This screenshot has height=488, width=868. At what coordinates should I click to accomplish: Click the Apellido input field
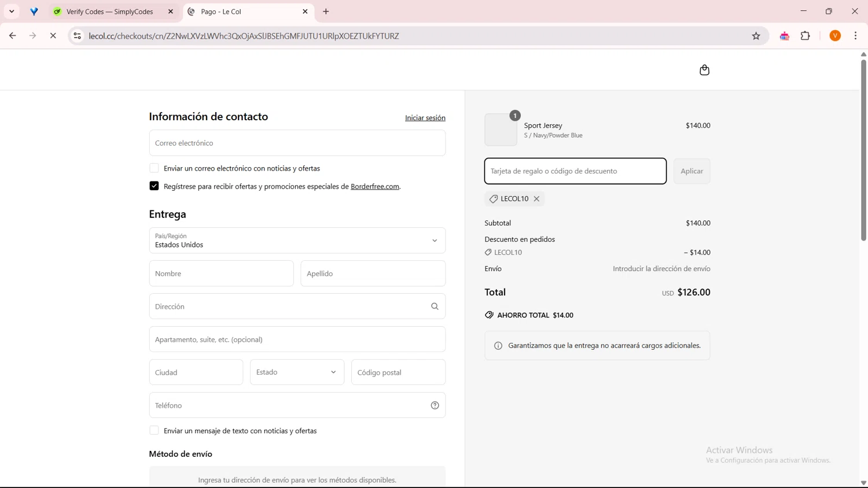[x=373, y=273]
